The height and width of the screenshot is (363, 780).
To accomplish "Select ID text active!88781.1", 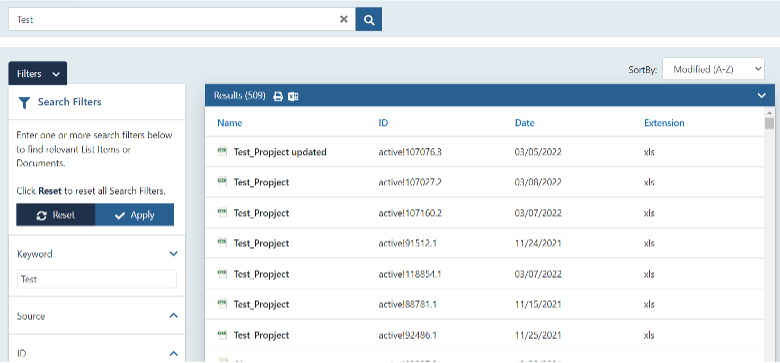I will [x=407, y=304].
